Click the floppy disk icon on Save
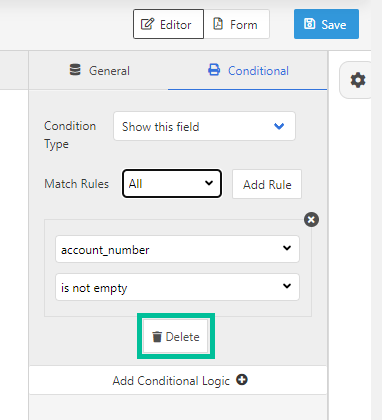Screen dimensions: 382x420 (x=309, y=24)
